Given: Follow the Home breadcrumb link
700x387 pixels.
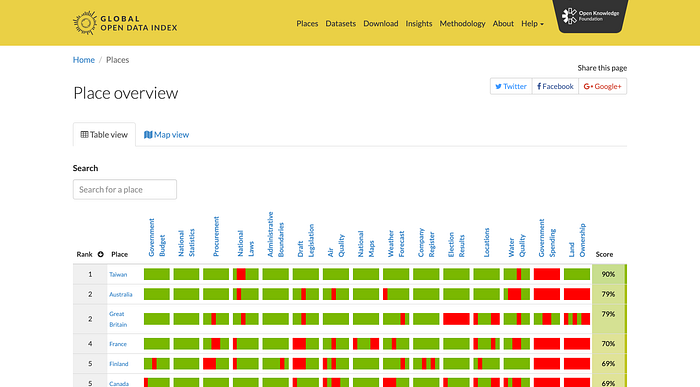Looking at the screenshot, I should (83, 60).
